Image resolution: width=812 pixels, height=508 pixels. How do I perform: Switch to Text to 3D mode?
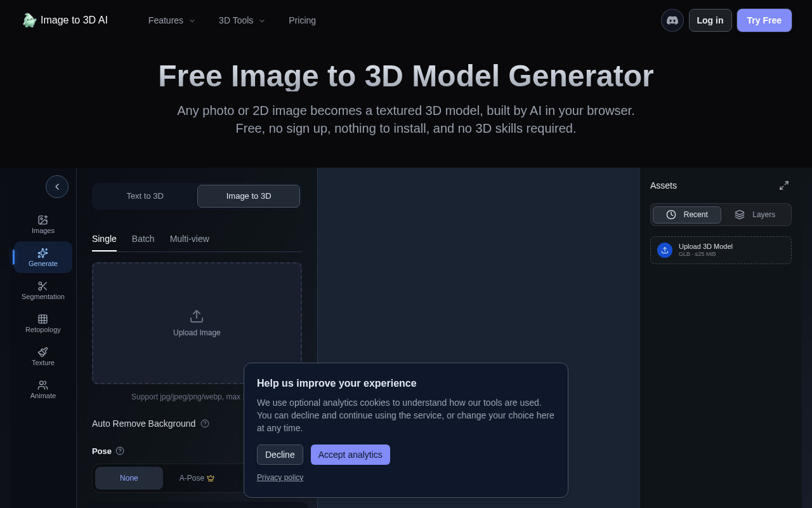click(145, 196)
